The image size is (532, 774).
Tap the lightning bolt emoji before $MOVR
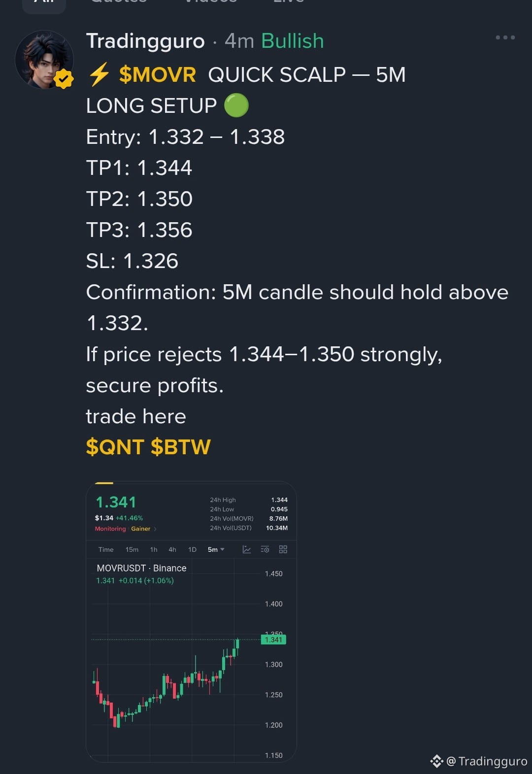click(x=99, y=75)
